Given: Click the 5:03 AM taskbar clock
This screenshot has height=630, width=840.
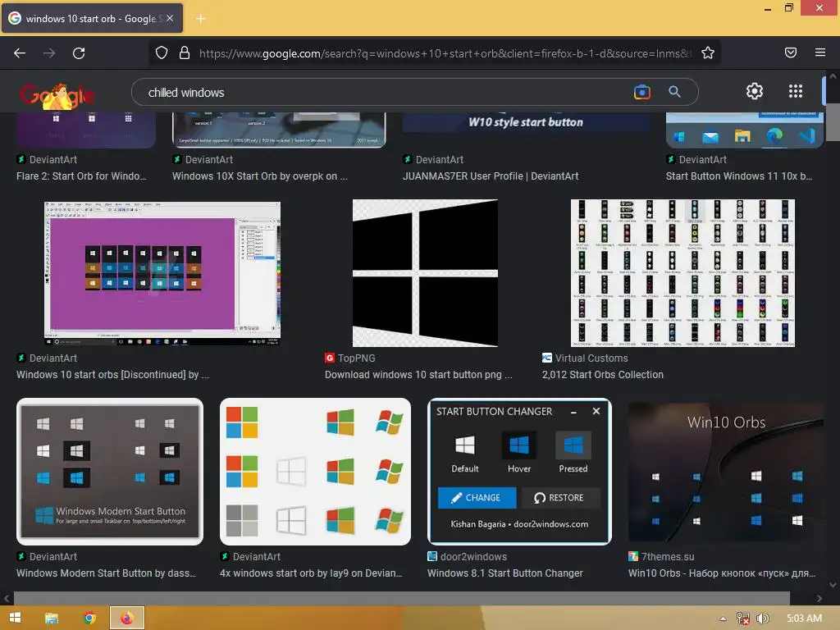Looking at the screenshot, I should pyautogui.click(x=804, y=619).
